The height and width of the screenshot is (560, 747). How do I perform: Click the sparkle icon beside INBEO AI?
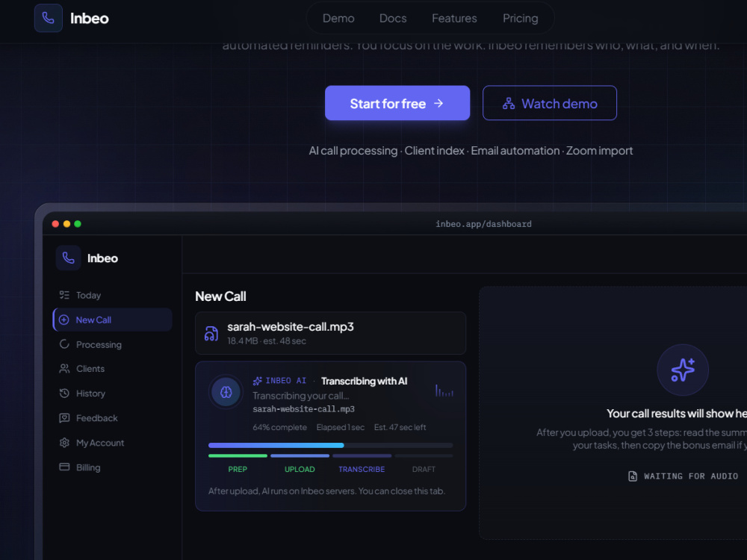click(257, 381)
